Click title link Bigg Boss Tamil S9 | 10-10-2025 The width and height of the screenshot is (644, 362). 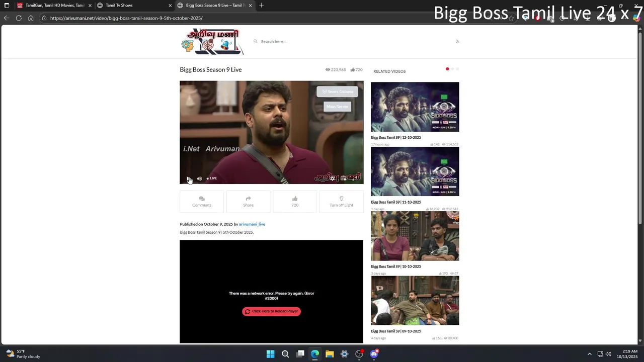[x=396, y=266]
